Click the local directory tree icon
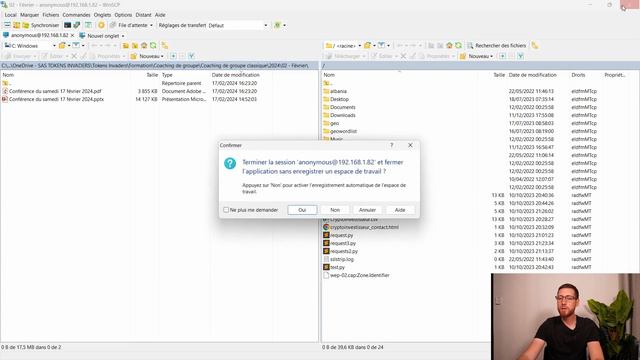The width and height of the screenshot is (640, 360). tap(165, 46)
